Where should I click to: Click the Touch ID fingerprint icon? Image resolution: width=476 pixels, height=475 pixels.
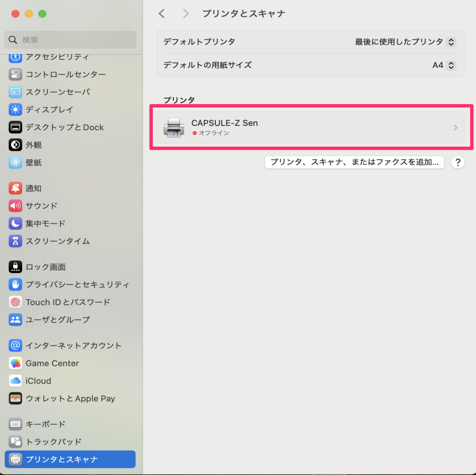point(15,302)
